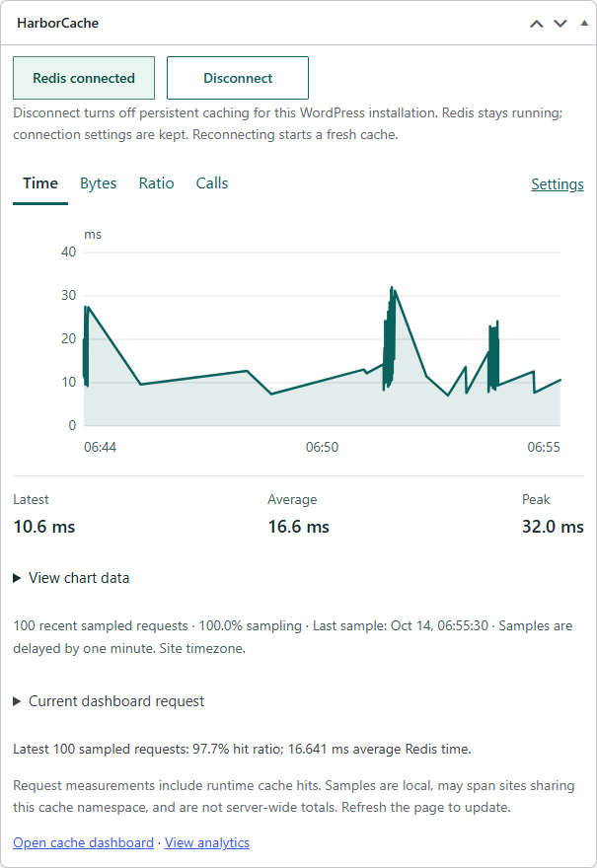Click the Latest value 10.6 ms
597x868 pixels.
click(43, 527)
